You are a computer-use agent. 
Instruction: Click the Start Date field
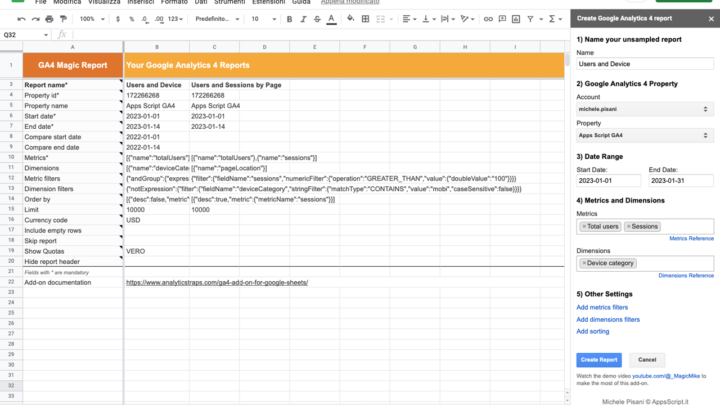point(608,180)
